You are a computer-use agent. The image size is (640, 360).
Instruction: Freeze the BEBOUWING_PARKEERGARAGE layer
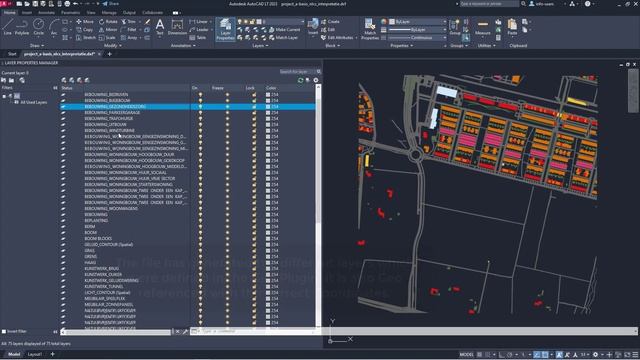pos(227,113)
